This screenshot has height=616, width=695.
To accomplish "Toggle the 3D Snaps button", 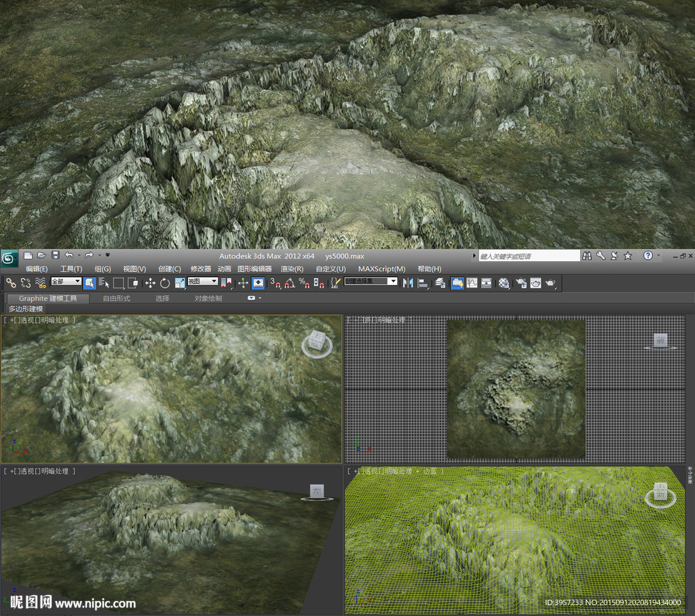I will 275,283.
